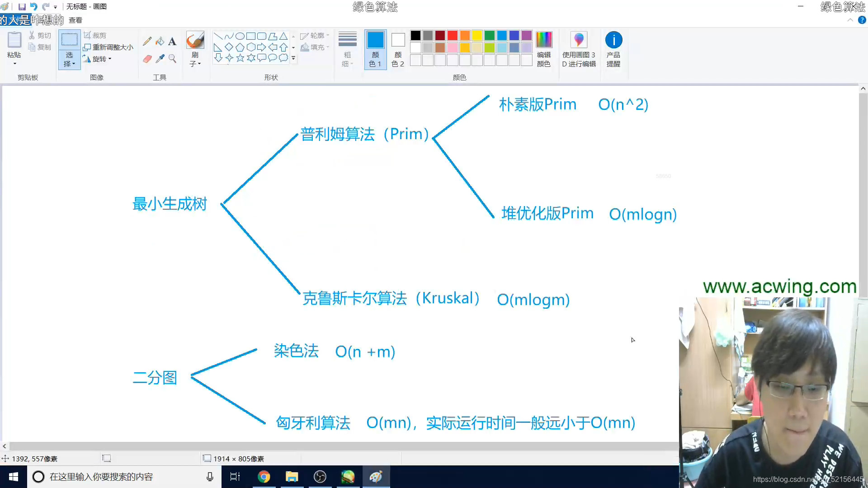Pick the Eraser tool
Image resolution: width=868 pixels, height=488 pixels.
[147, 59]
